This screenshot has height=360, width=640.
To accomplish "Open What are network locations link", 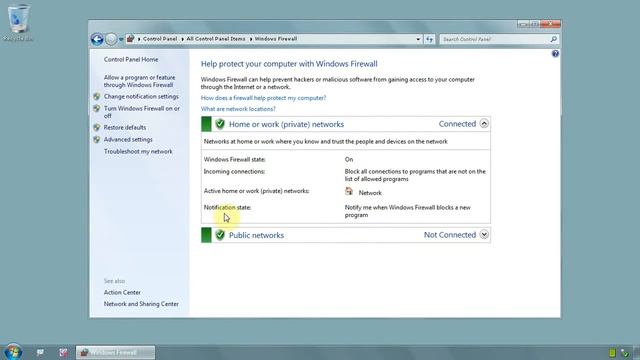I will (238, 109).
